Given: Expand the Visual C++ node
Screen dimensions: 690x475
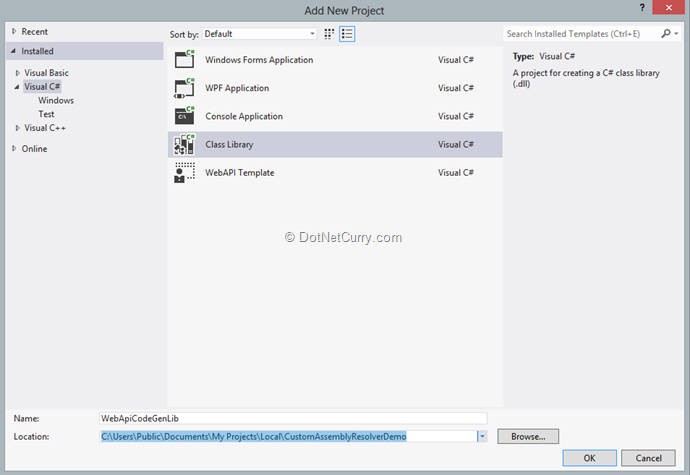Looking at the screenshot, I should 17,128.
